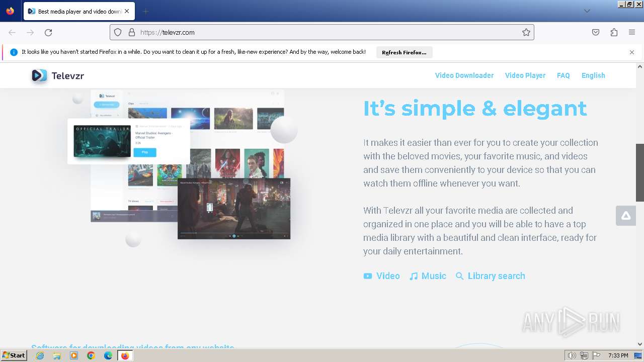Dismiss the Firefox refresh notification bar
Viewport: 644px width, 362px height.
pyautogui.click(x=632, y=52)
